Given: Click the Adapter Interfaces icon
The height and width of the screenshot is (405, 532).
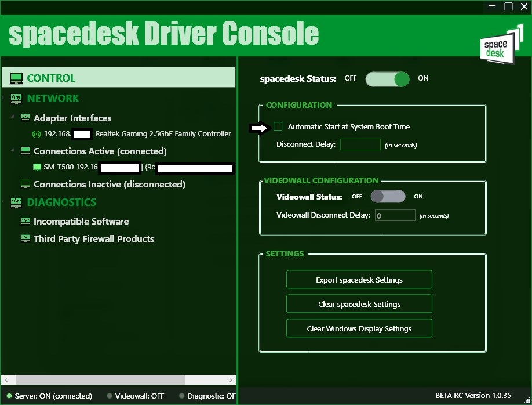Looking at the screenshot, I should 25,118.
